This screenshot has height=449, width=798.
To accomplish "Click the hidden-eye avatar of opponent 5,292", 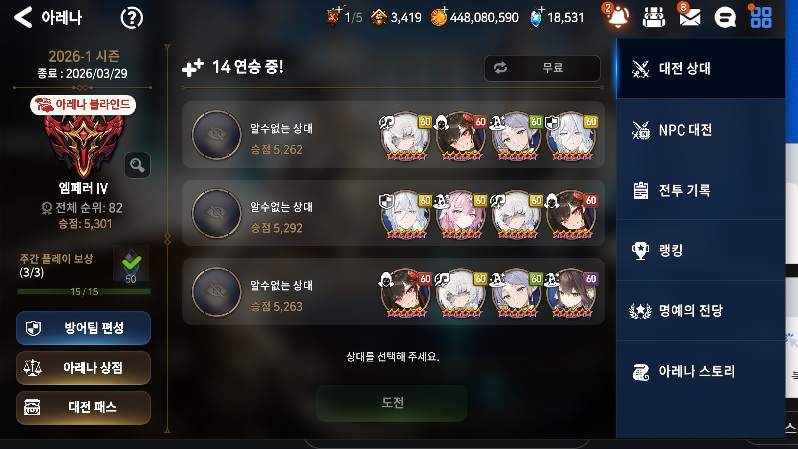I will pos(216,213).
